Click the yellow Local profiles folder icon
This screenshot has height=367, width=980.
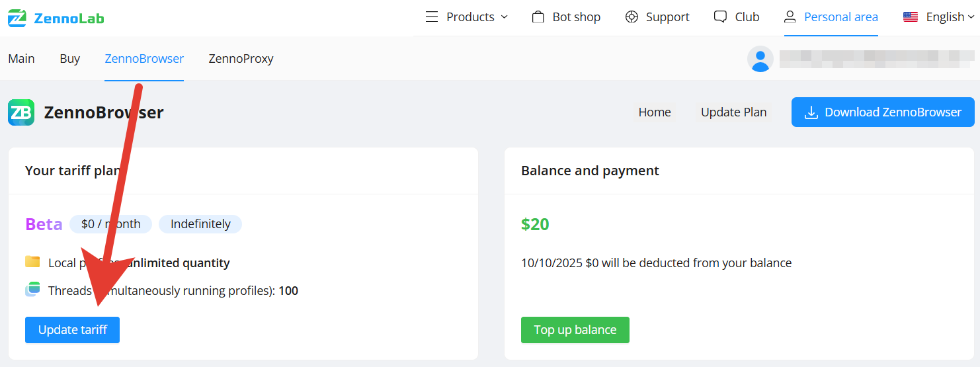[32, 262]
